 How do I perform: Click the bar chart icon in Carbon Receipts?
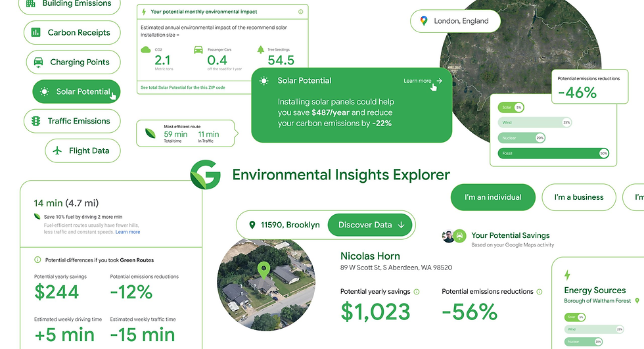click(x=36, y=32)
